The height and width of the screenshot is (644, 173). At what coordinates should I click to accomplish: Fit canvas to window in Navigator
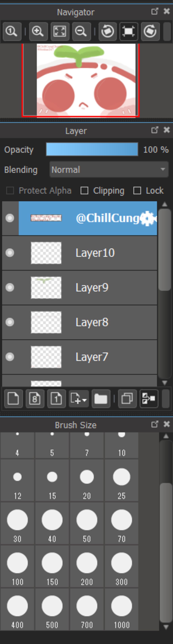[60, 32]
